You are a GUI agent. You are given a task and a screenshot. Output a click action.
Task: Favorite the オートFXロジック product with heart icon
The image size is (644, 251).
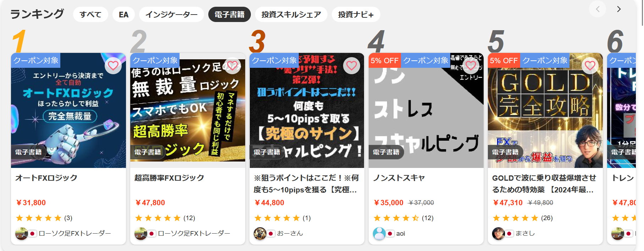pos(113,66)
